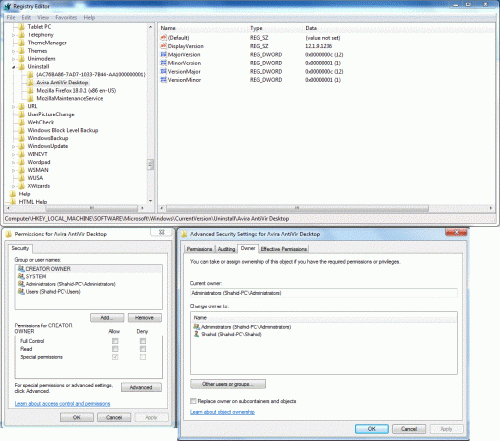
Task: Open the File menu in Registry Editor
Action: 11,17
